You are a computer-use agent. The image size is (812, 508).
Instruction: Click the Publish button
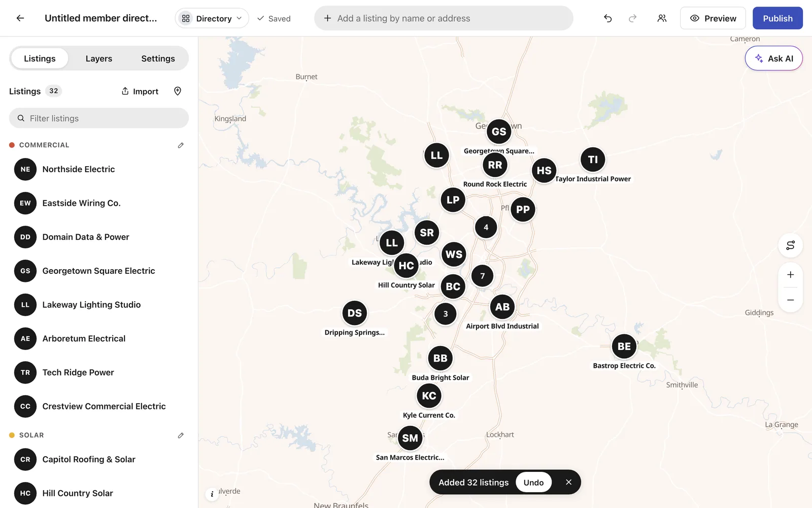pyautogui.click(x=777, y=18)
